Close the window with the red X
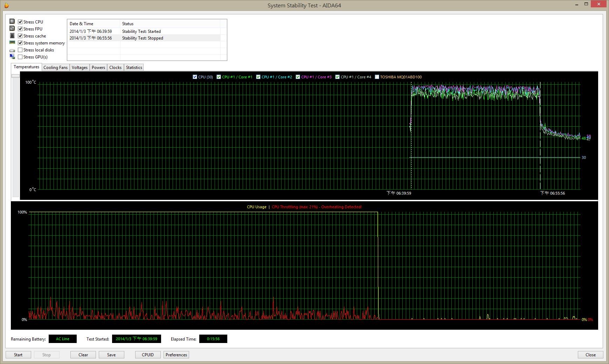 click(599, 4)
